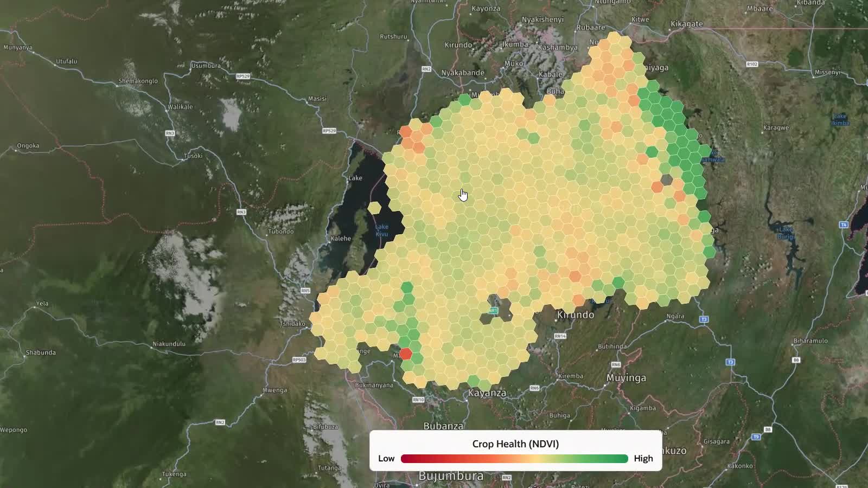Click the Walikale town label
This screenshot has width=868, height=488.
tap(180, 107)
